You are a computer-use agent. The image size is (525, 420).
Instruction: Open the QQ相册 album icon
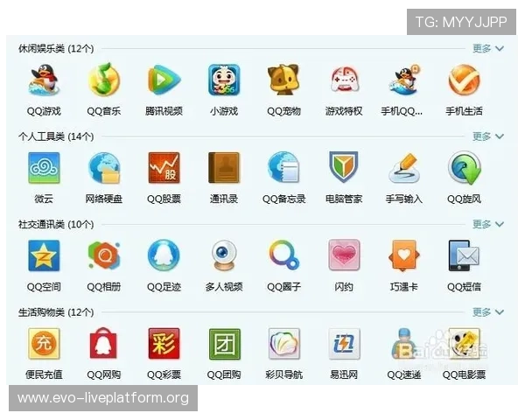pyautogui.click(x=104, y=255)
